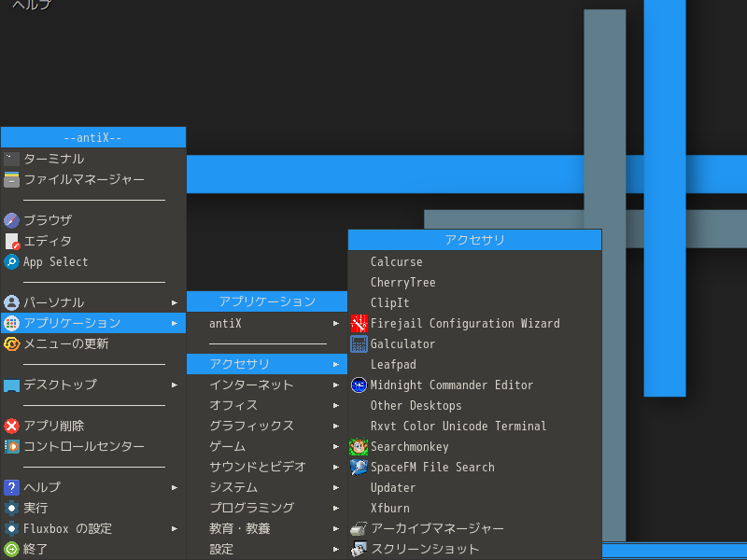Open Leafpad text editor
Screen dimensions: 747x560
pos(475,364)
